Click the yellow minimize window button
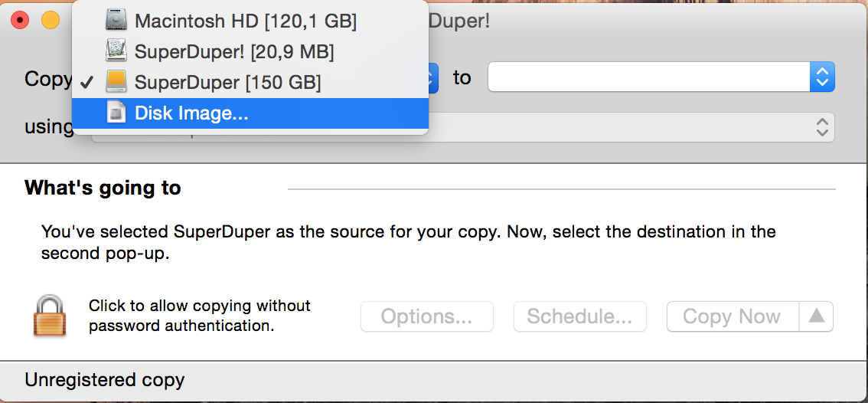 (x=51, y=21)
